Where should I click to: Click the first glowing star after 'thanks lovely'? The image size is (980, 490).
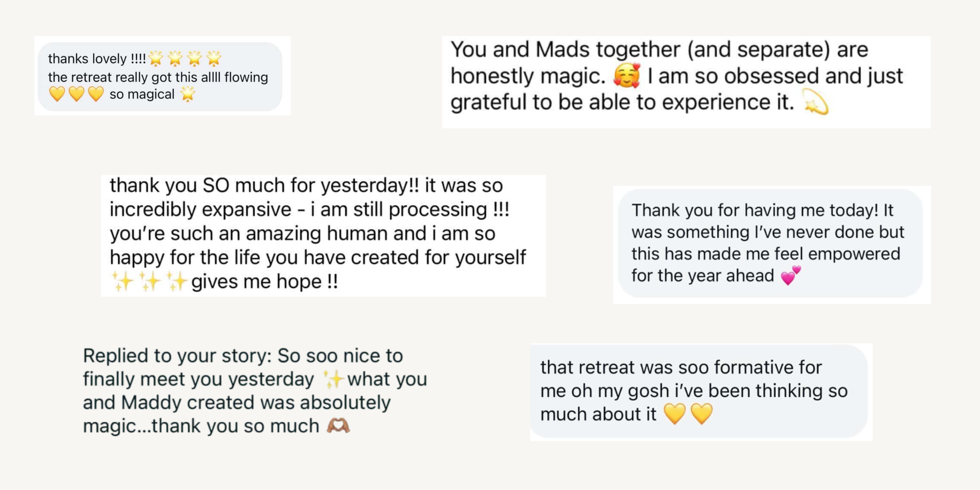point(155,58)
